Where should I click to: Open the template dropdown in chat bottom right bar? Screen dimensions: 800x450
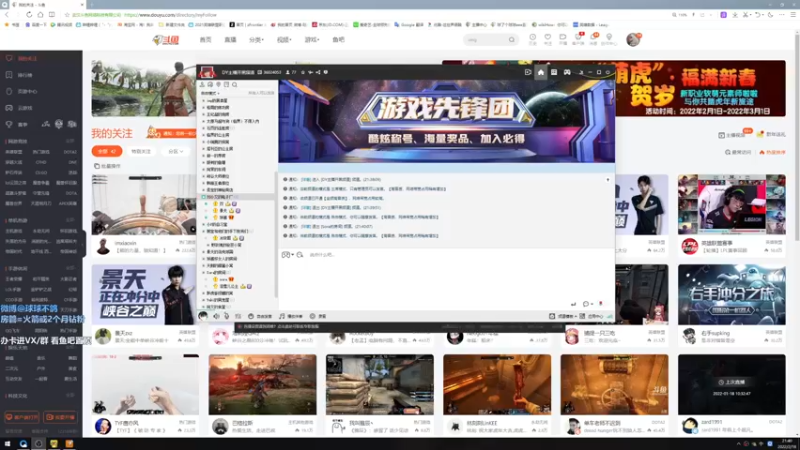coord(563,316)
